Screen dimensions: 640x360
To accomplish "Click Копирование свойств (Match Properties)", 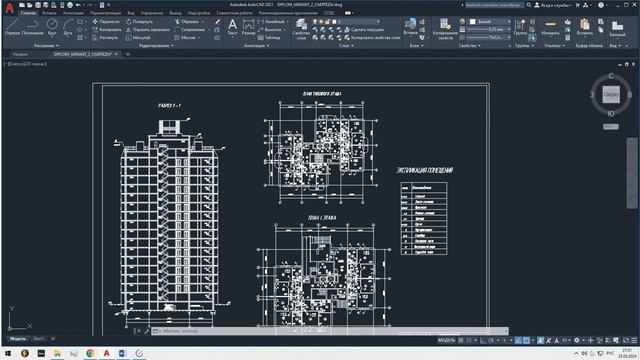I will click(x=445, y=29).
